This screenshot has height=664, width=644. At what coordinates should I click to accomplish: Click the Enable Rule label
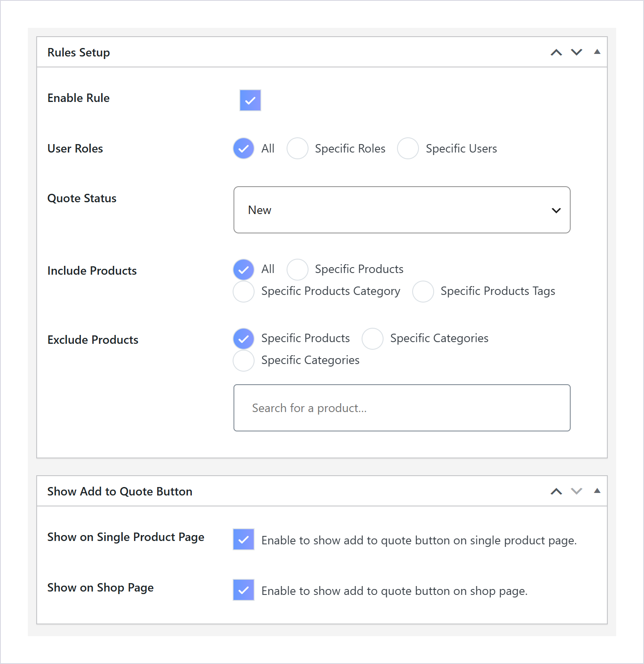point(78,98)
